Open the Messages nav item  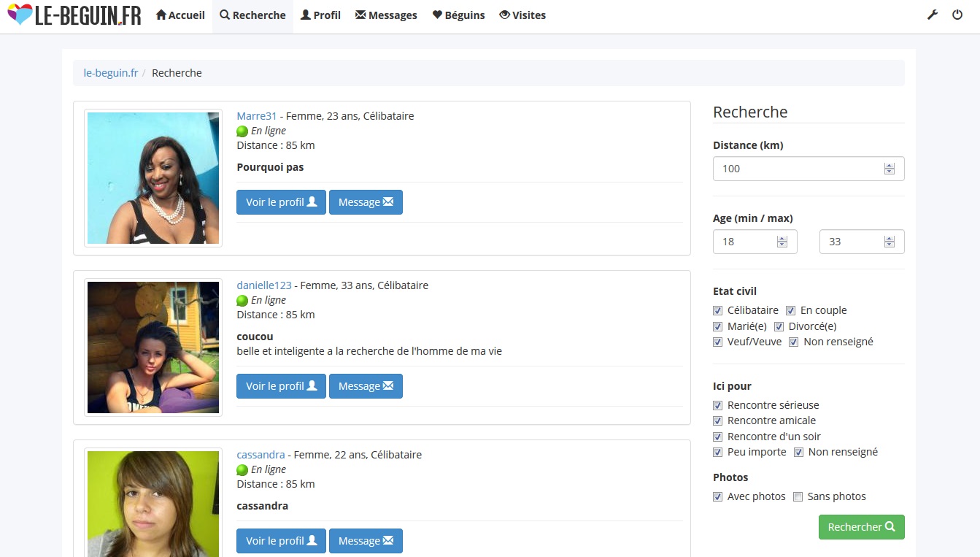(x=386, y=15)
